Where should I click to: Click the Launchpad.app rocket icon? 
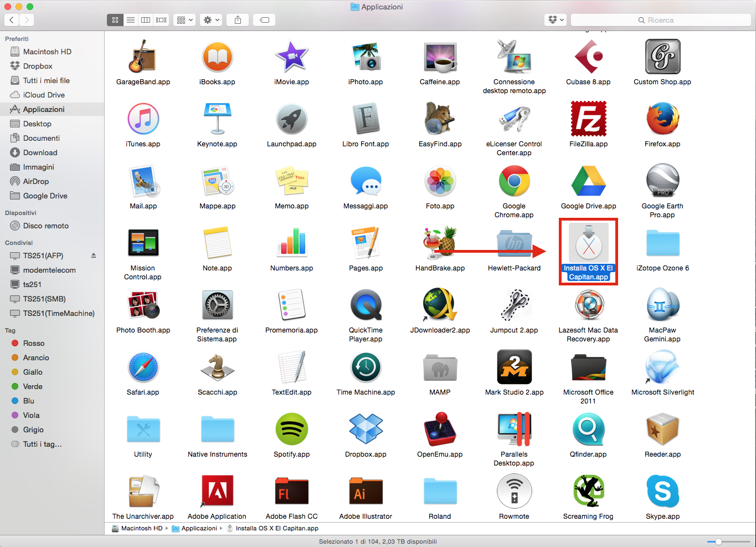click(x=291, y=119)
